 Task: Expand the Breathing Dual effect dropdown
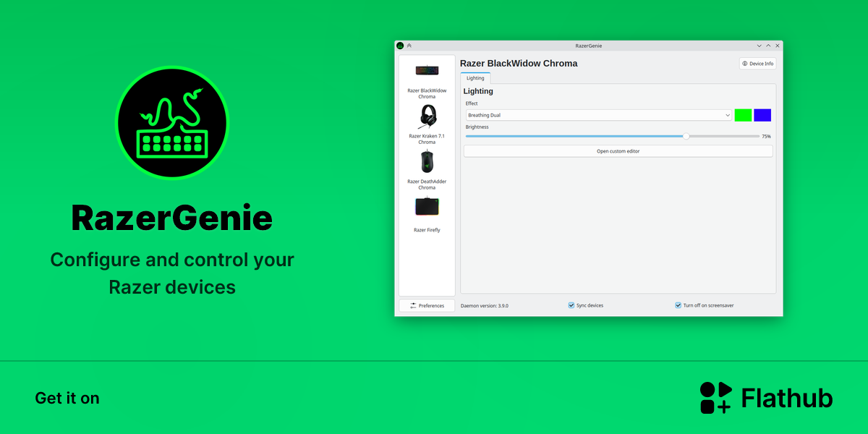pyautogui.click(x=599, y=115)
